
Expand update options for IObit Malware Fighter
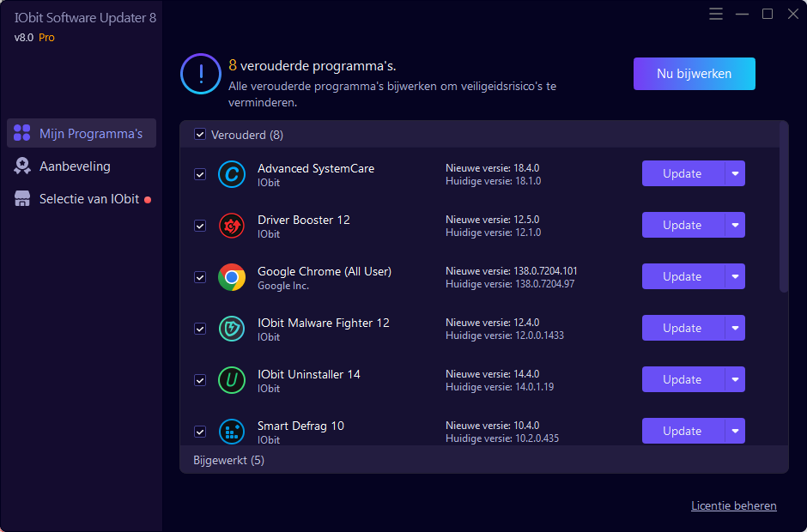click(735, 328)
